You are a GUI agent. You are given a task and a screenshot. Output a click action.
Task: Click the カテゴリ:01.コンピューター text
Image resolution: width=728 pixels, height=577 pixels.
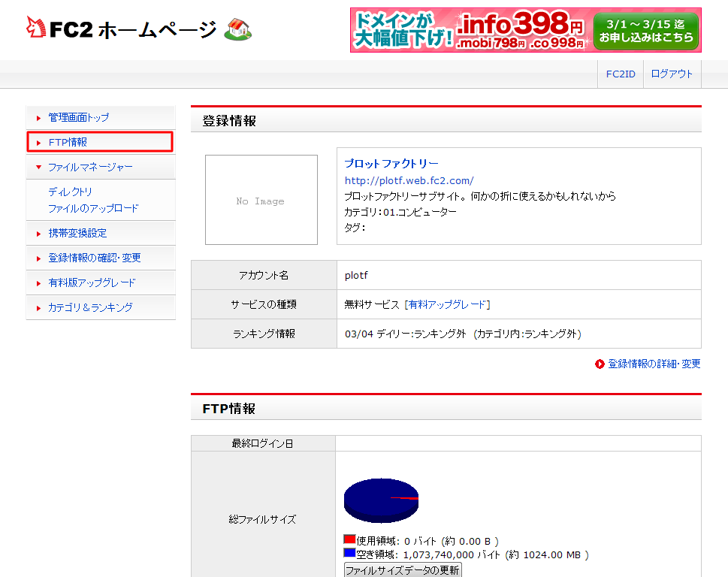400,212
